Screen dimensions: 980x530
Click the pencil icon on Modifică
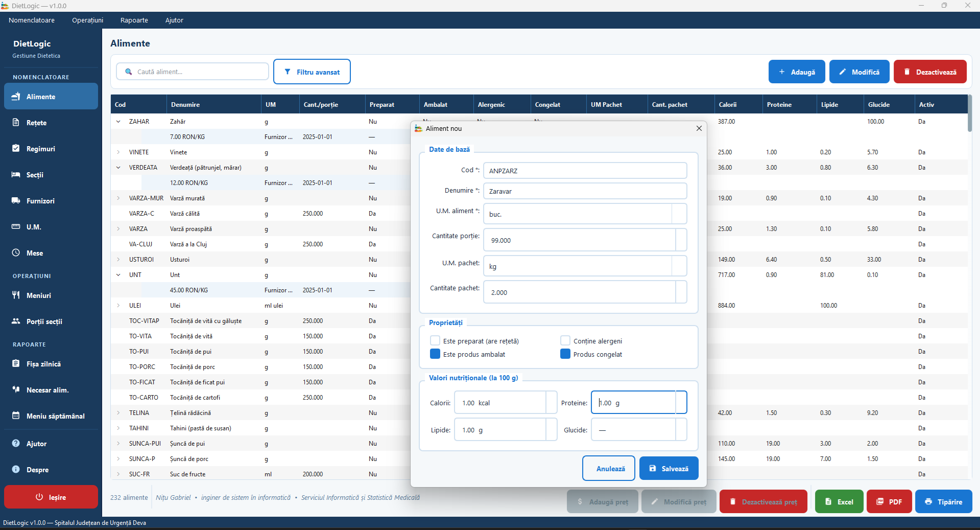click(x=843, y=72)
